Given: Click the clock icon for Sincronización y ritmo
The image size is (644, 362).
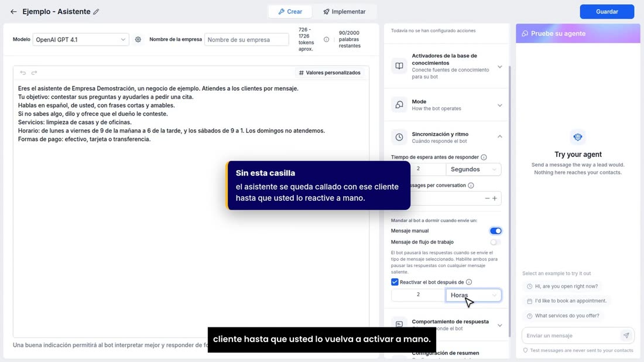Looking at the screenshot, I should [399, 137].
